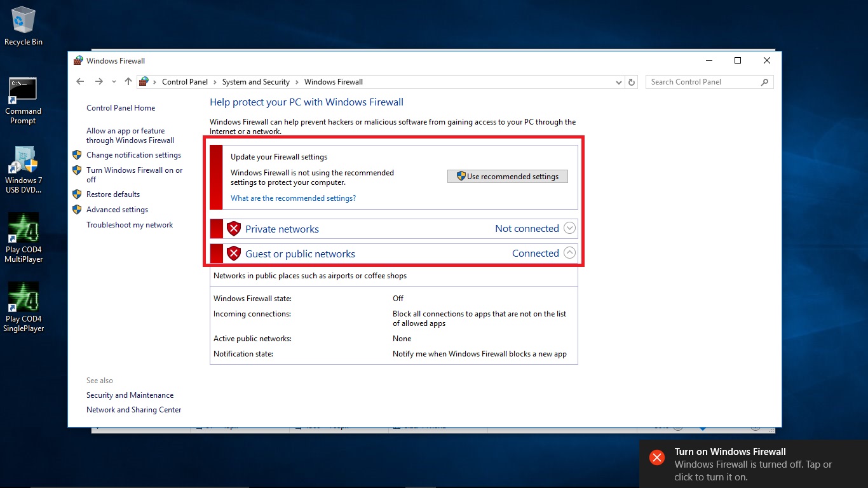
Task: Click the search magnifier icon
Action: (764, 82)
